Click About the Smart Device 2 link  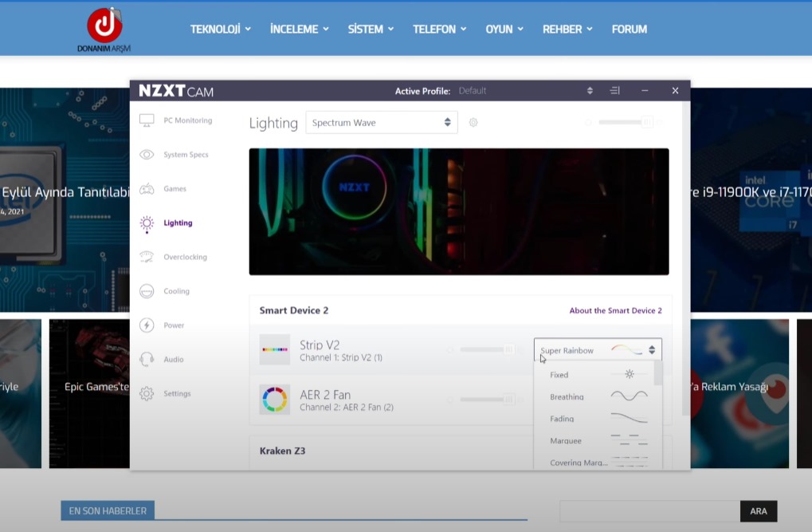click(615, 310)
